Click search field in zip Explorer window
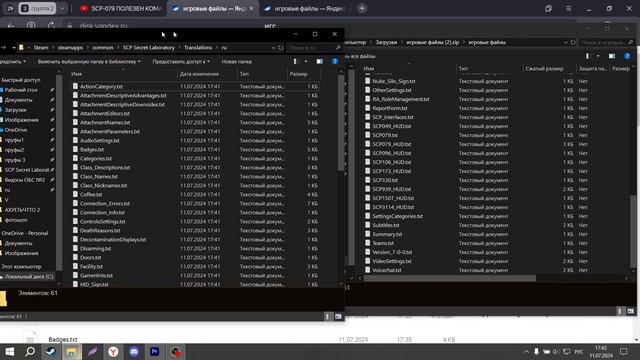 606,42
